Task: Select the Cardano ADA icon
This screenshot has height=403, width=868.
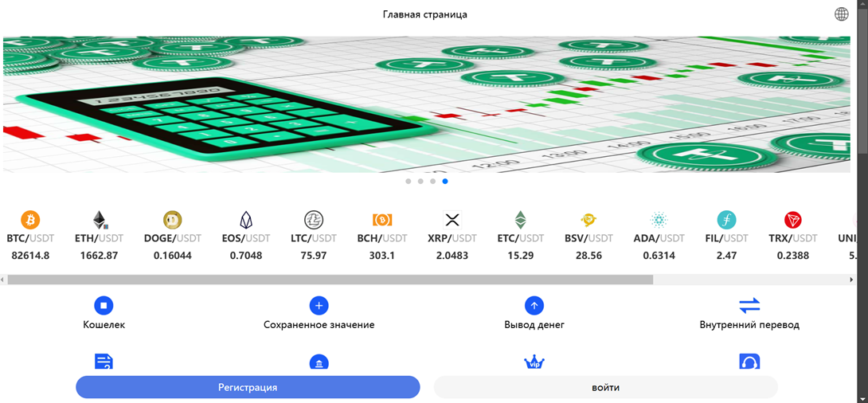Action: [659, 220]
